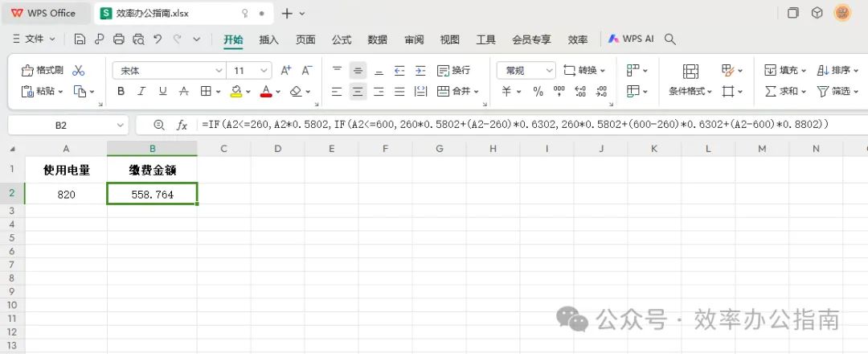Switch to the Page (页面) tab

click(305, 40)
